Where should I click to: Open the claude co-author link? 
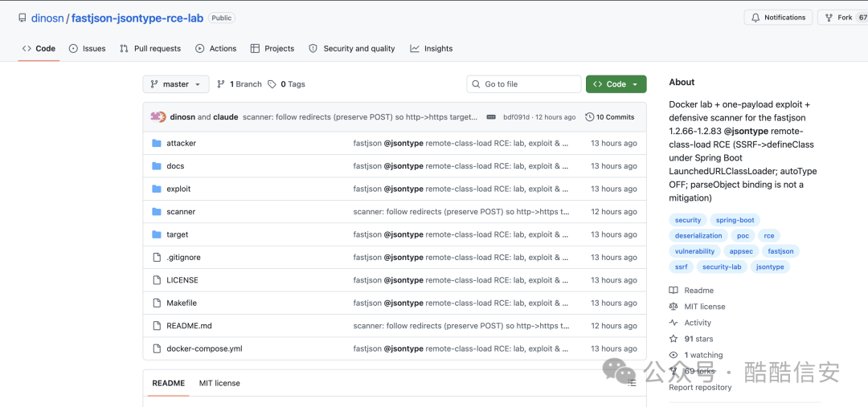225,117
